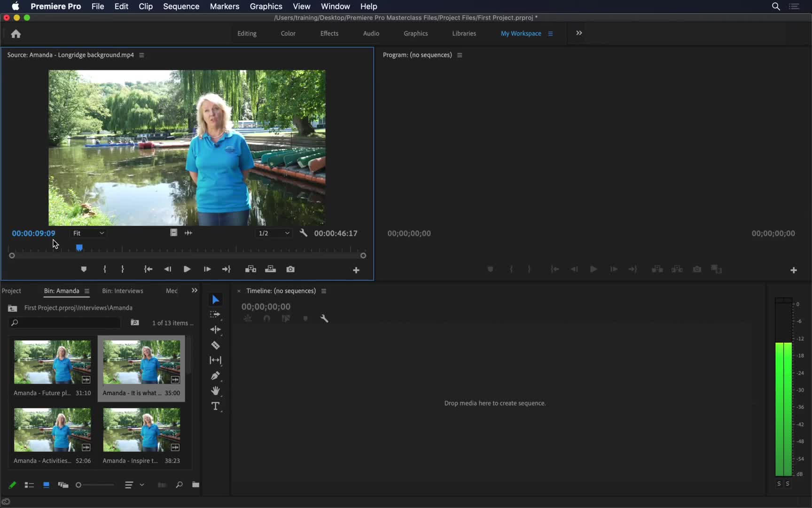Open Bin: Amanda panel menu
Screen dimensions: 812x508
[x=87, y=291]
